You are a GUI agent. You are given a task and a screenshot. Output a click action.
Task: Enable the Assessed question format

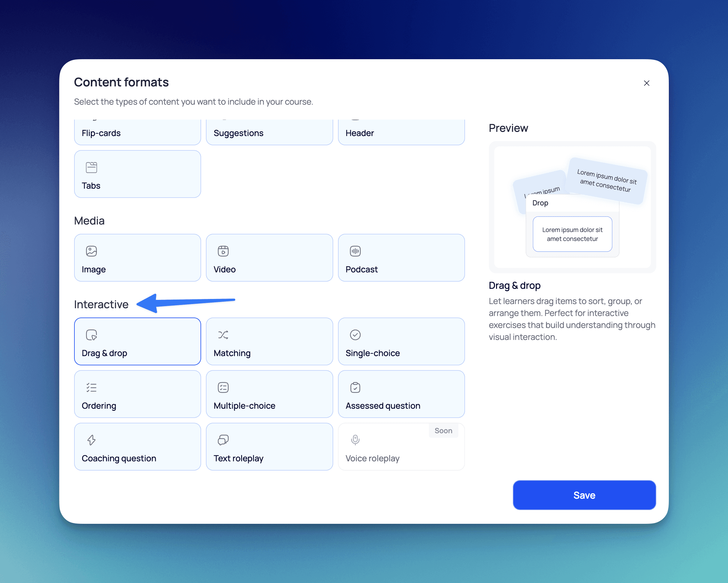(401, 394)
